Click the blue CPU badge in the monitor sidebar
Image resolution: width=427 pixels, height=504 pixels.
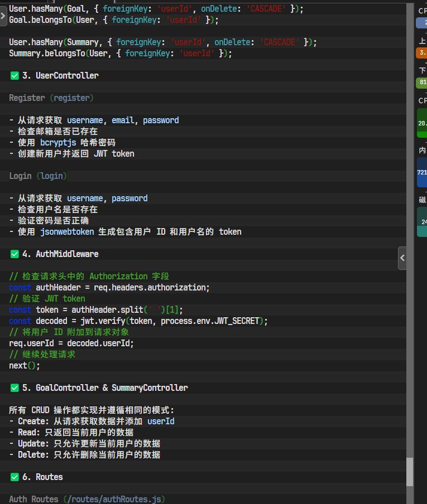point(422,23)
